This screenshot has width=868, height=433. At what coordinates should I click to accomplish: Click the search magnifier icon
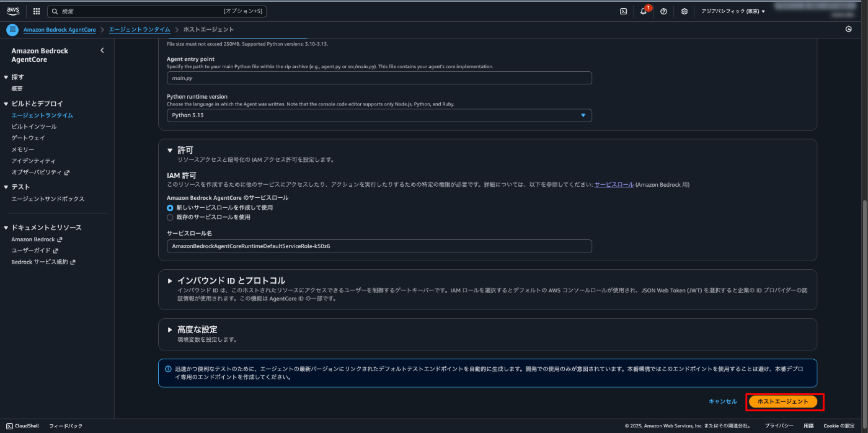tap(55, 11)
